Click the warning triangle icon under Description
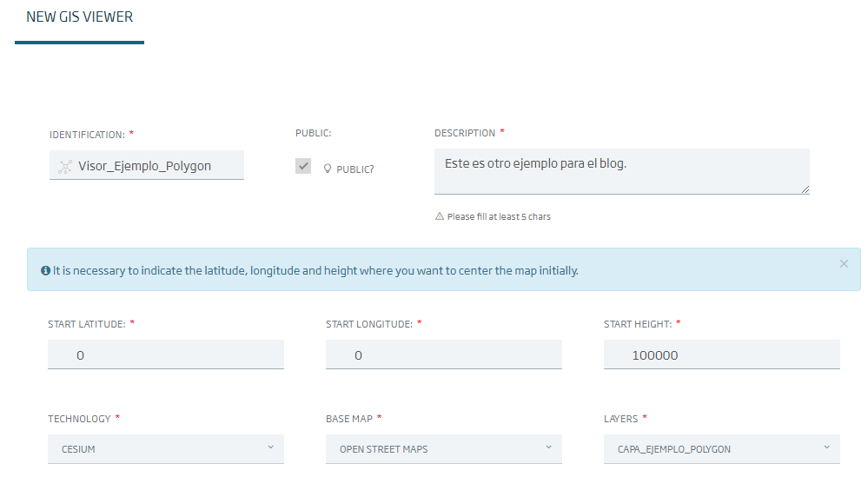This screenshot has width=868, height=477. (x=440, y=216)
